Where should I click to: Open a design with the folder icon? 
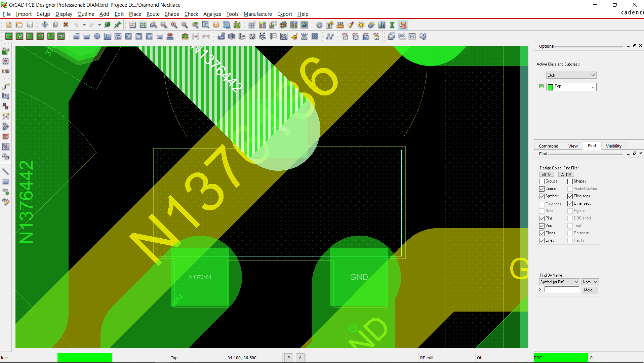pyautogui.click(x=19, y=25)
